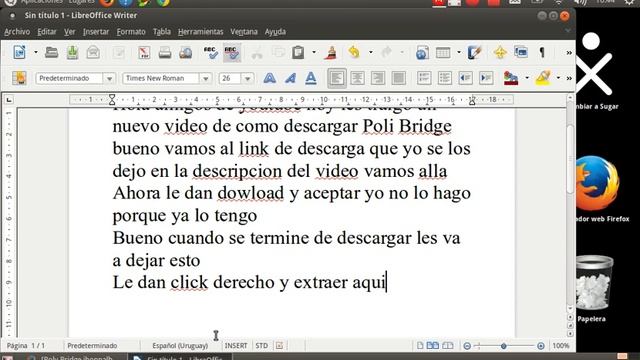The width and height of the screenshot is (640, 360).
Task: Toggle numbered list on
Action: (x=424, y=78)
